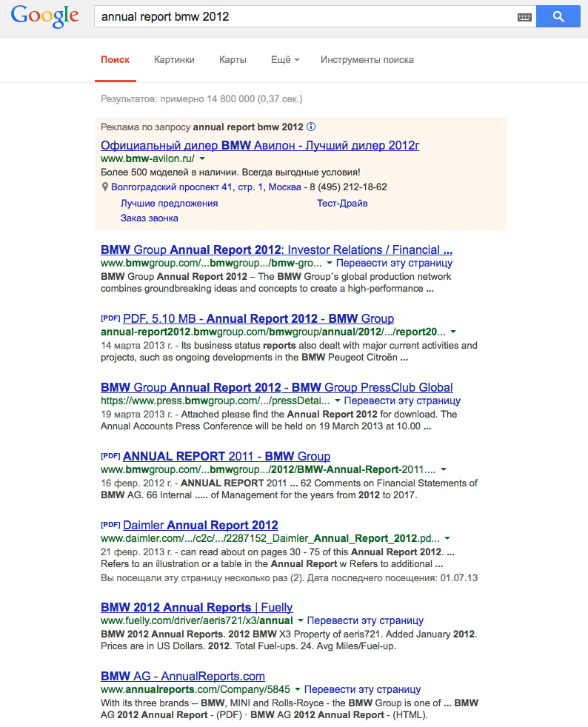Expand the Ещё menu
Viewport: 588px width, 727px height.
pos(285,60)
